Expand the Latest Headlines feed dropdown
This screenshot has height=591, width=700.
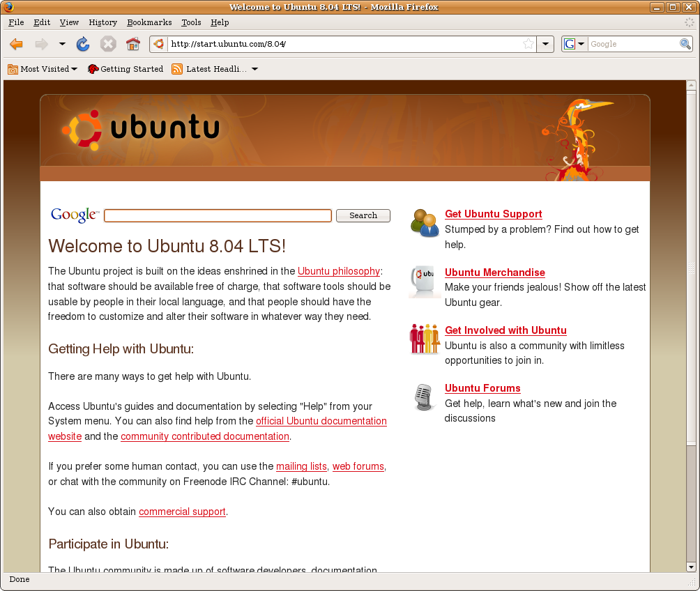(x=254, y=69)
